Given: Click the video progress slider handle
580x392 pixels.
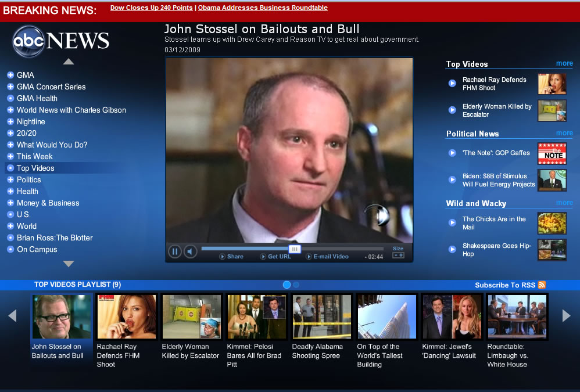Looking at the screenshot, I should [x=295, y=249].
